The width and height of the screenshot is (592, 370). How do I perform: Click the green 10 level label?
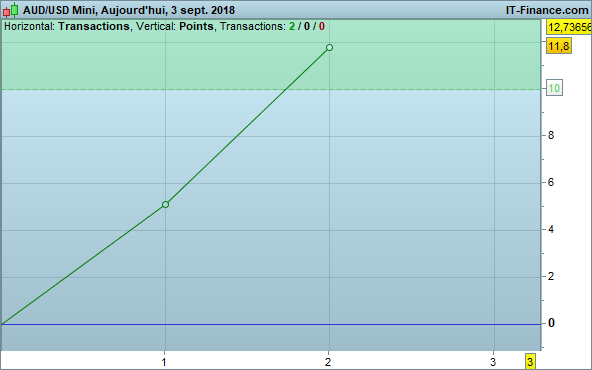tap(554, 88)
